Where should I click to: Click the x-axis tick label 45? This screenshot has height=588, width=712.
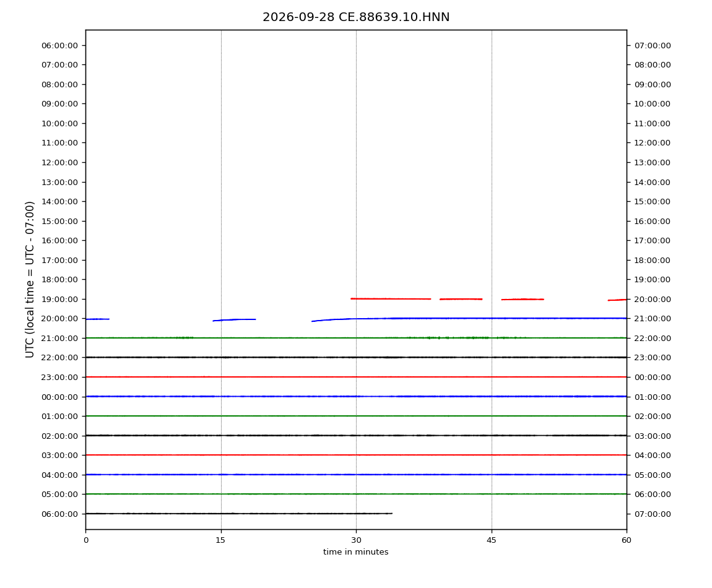pos(492,540)
